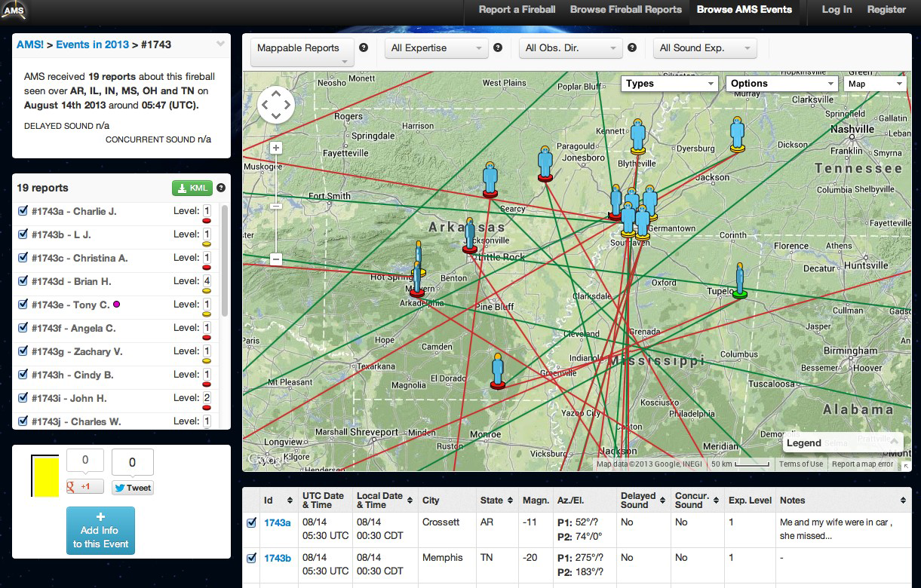Image resolution: width=921 pixels, height=588 pixels.
Task: Click Report a map error link
Action: (x=863, y=464)
